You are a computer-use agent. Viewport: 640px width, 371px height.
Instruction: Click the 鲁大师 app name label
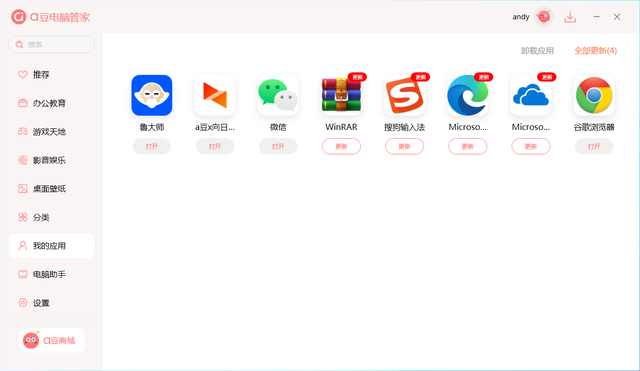[151, 127]
